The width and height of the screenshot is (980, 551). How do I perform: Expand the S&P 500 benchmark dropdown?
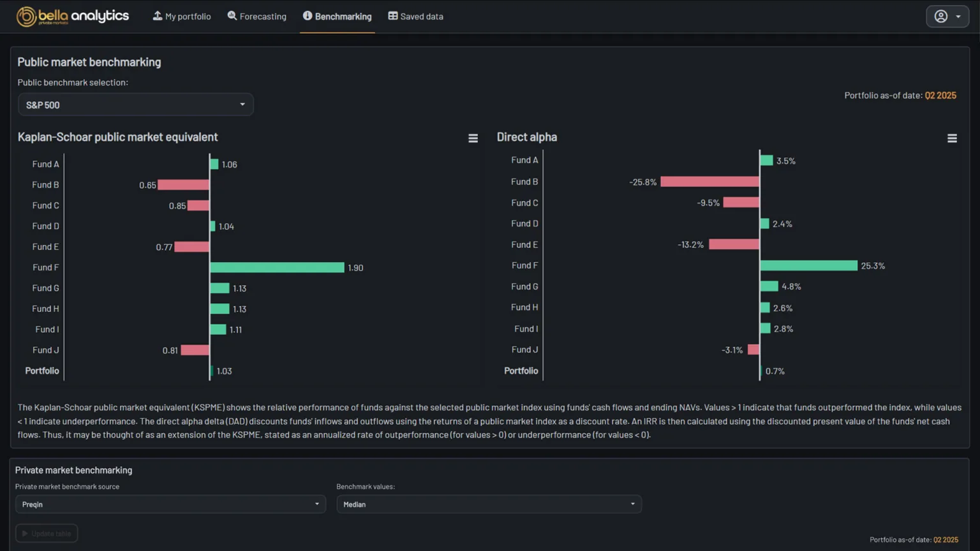135,105
